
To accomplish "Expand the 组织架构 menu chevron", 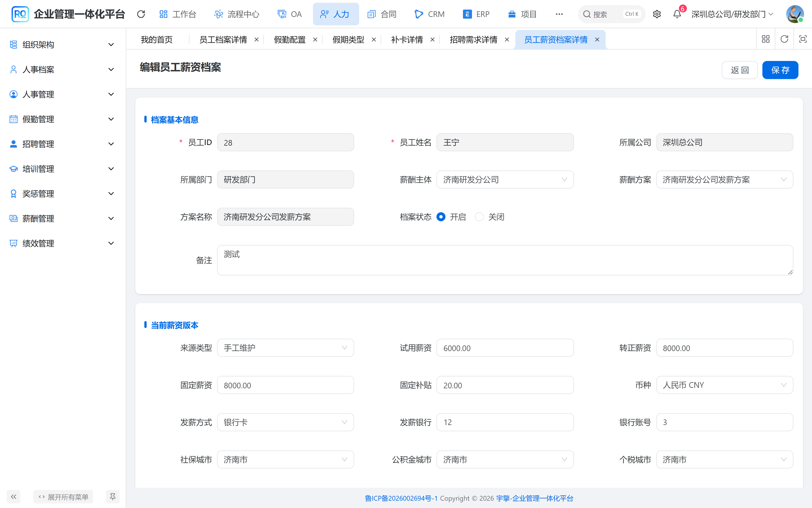I will pyautogui.click(x=111, y=45).
